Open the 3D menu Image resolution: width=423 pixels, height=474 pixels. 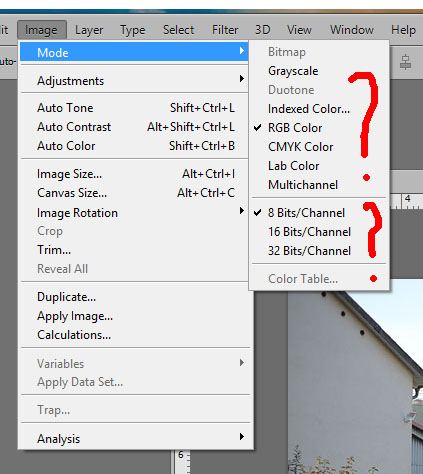pyautogui.click(x=263, y=30)
